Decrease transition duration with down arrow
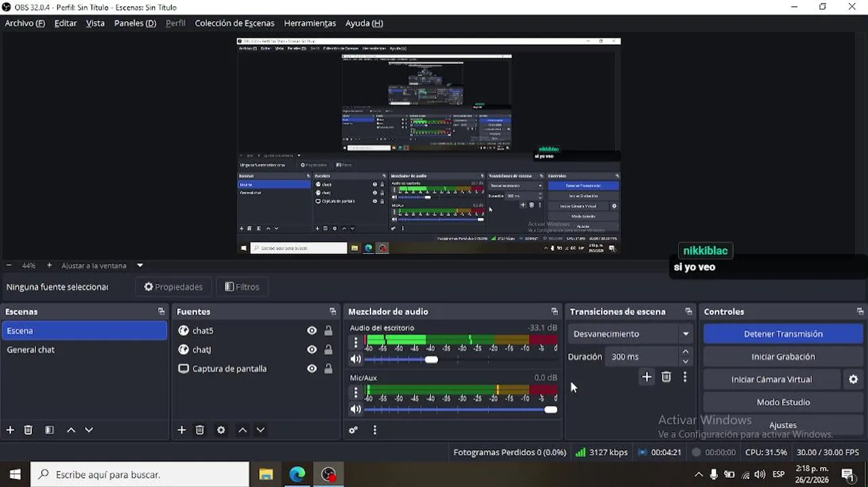868x487 pixels. pyautogui.click(x=685, y=361)
